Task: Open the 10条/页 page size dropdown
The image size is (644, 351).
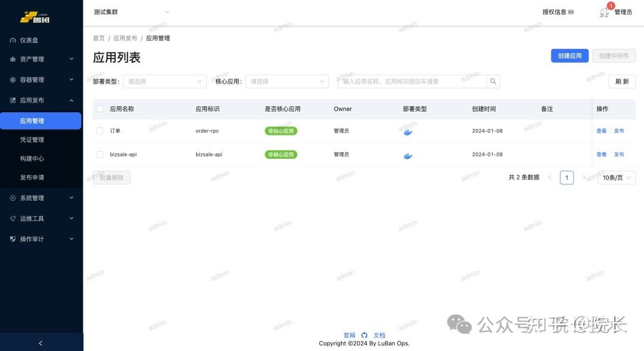Action: pyautogui.click(x=616, y=177)
